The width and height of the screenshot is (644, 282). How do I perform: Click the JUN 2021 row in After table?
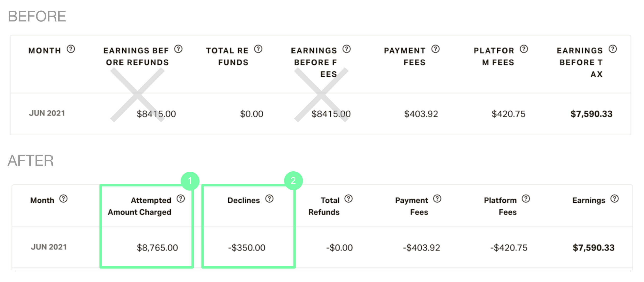click(322, 247)
